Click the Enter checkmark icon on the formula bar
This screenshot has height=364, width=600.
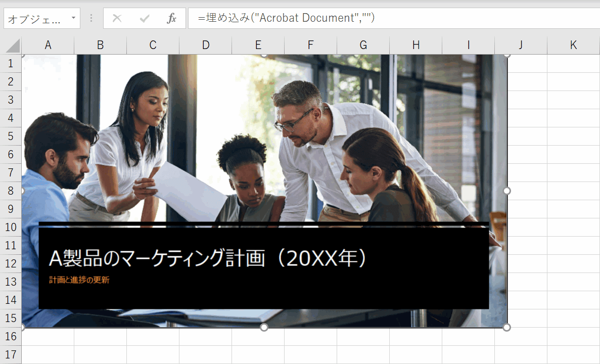click(x=145, y=18)
